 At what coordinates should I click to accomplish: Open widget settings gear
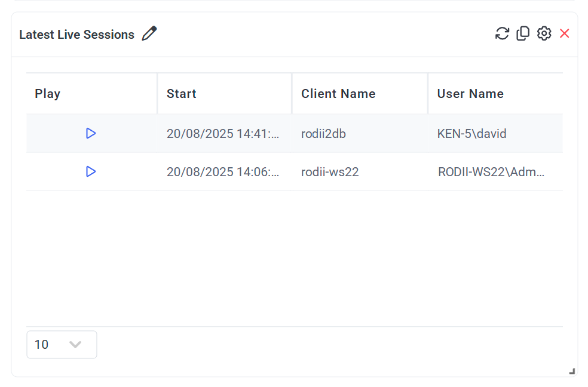tap(544, 33)
